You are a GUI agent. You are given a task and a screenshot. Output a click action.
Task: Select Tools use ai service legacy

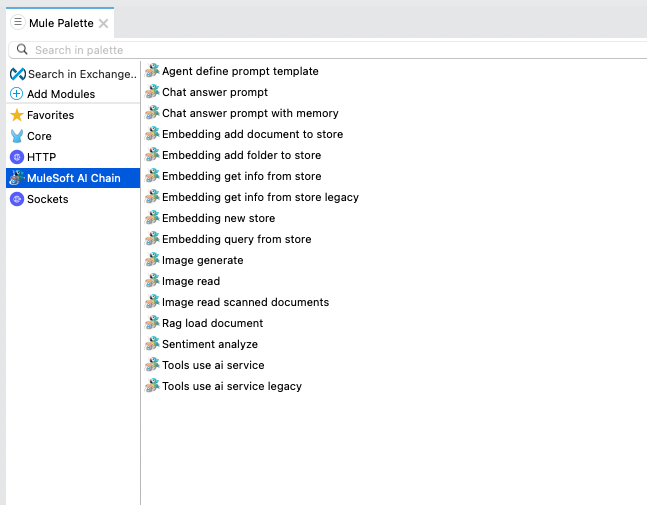pos(232,387)
